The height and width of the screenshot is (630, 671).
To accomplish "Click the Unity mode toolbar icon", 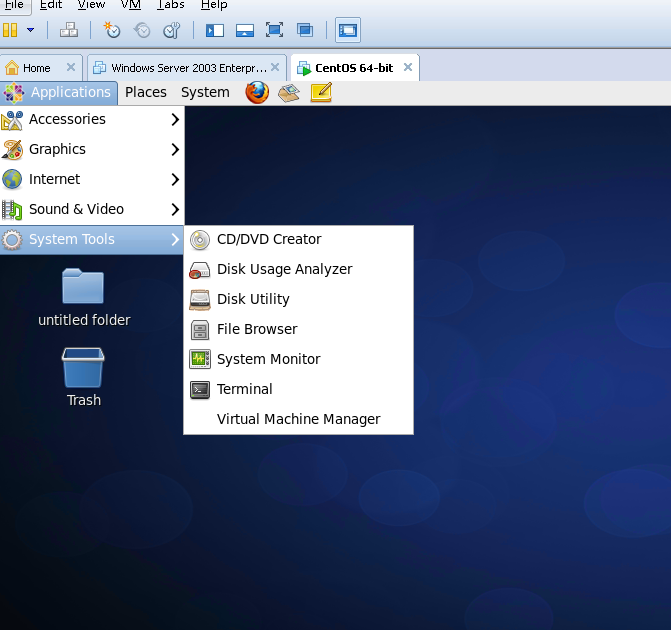I will [x=305, y=30].
